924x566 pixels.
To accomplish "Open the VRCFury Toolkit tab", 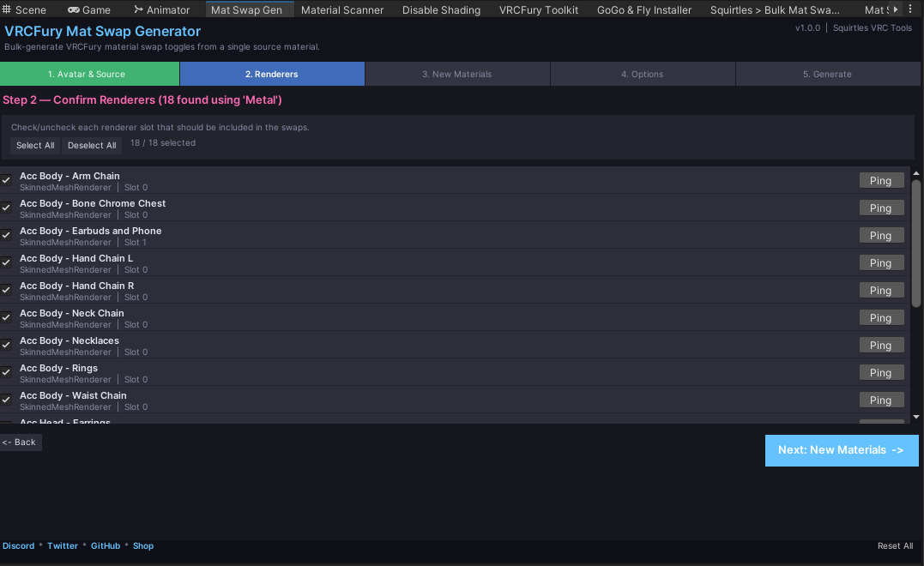I will [x=539, y=9].
